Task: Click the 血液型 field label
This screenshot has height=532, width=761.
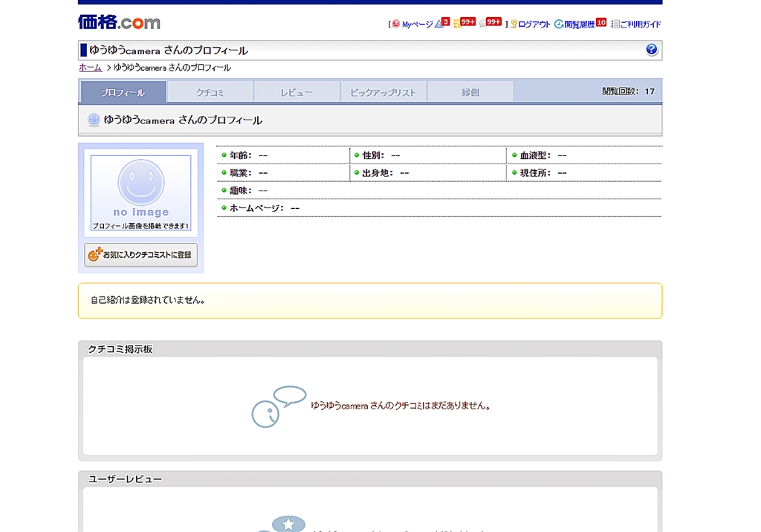Action: click(535, 155)
